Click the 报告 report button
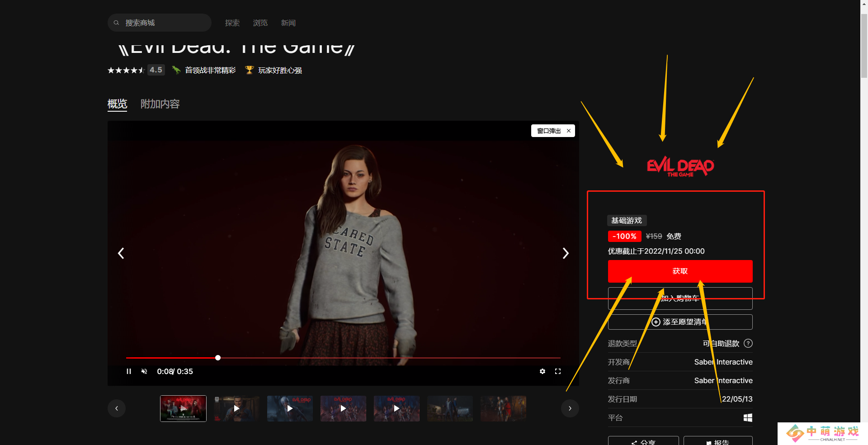This screenshot has height=445, width=868. tap(718, 441)
